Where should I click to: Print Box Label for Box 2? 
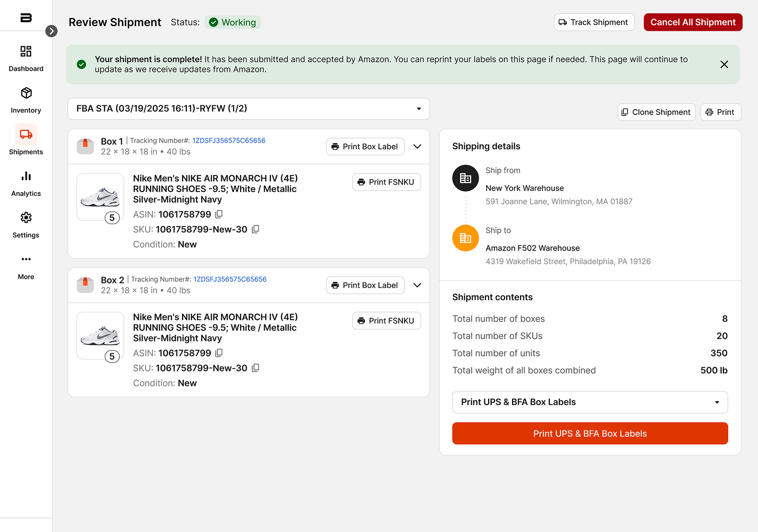[365, 286]
